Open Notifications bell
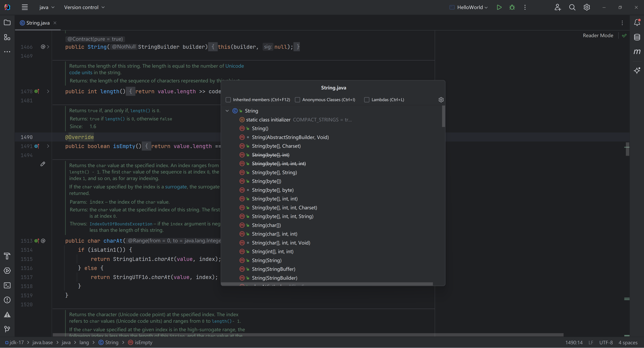Screen dimensions: 644x348 pyautogui.click(x=637, y=23)
